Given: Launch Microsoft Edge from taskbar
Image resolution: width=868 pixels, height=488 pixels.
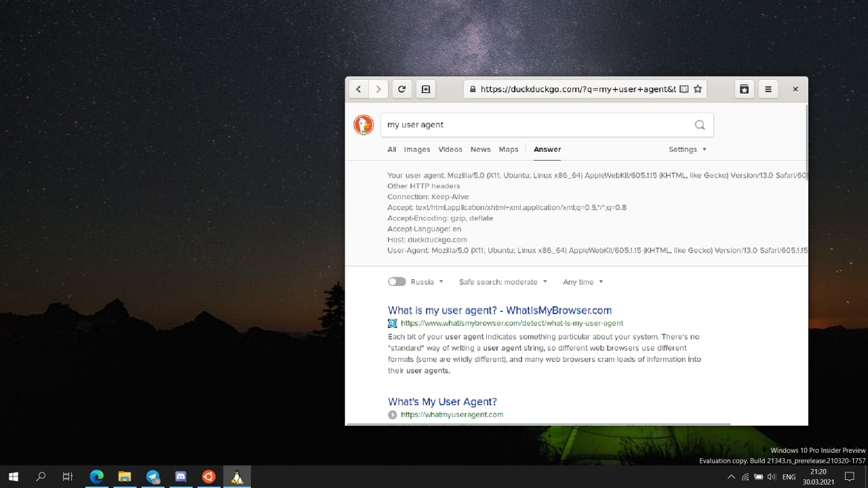Looking at the screenshot, I should (x=96, y=476).
